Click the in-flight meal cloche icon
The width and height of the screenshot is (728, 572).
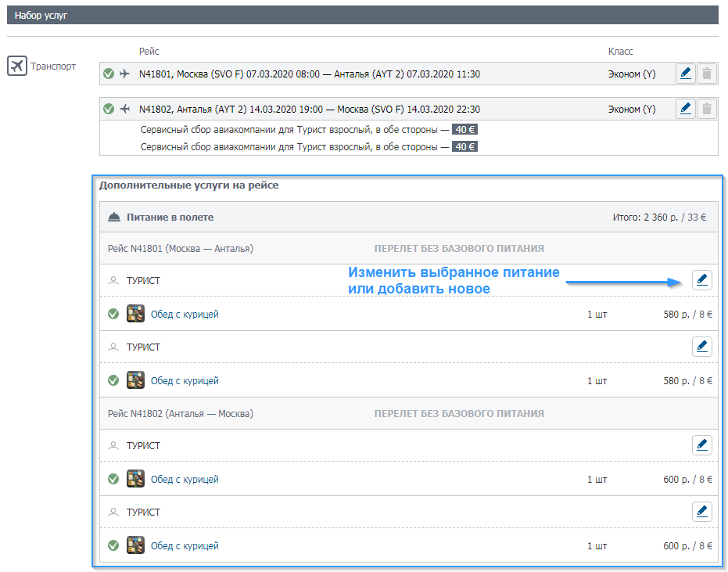click(x=114, y=218)
